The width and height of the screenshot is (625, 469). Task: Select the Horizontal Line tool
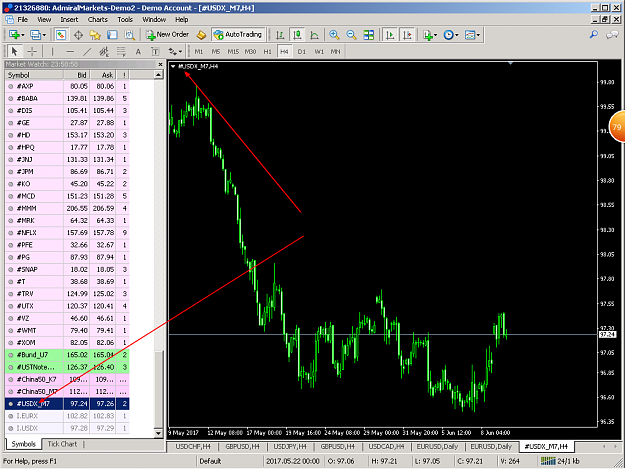70,51
